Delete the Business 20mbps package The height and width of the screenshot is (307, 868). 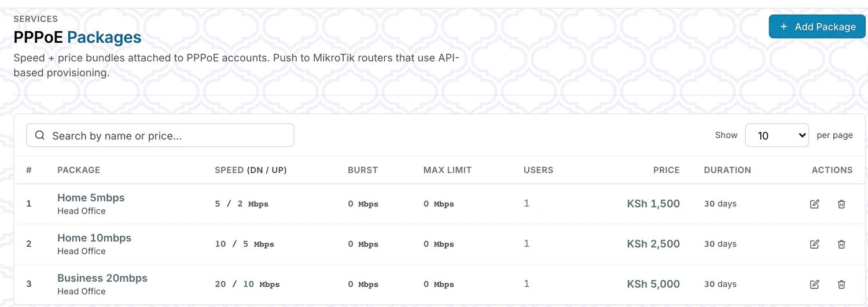[x=841, y=284]
